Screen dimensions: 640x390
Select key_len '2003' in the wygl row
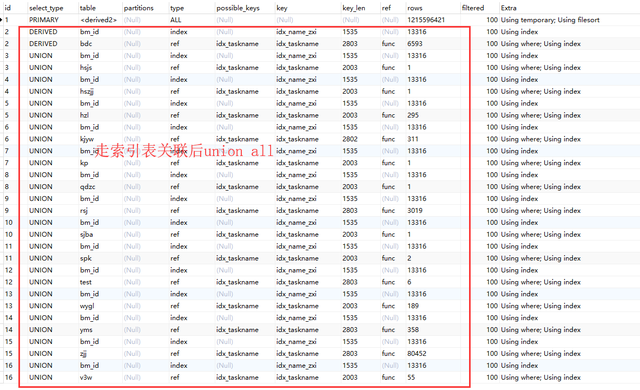click(x=350, y=306)
